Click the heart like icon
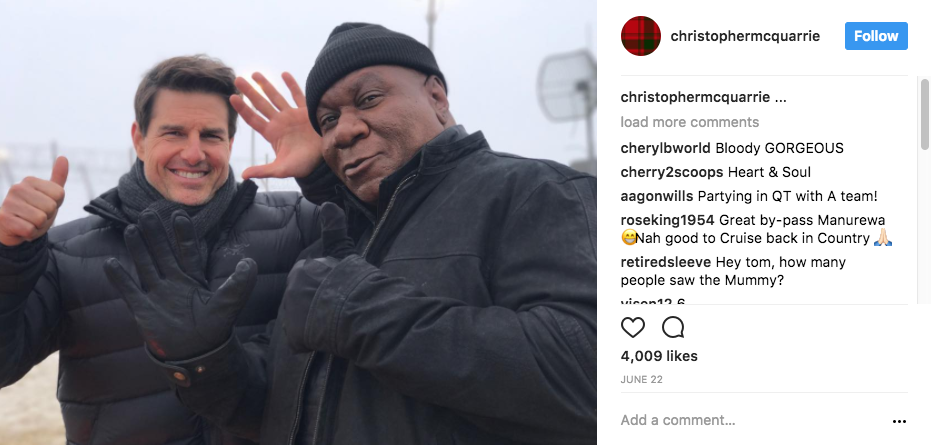Image resolution: width=931 pixels, height=445 pixels. (632, 327)
